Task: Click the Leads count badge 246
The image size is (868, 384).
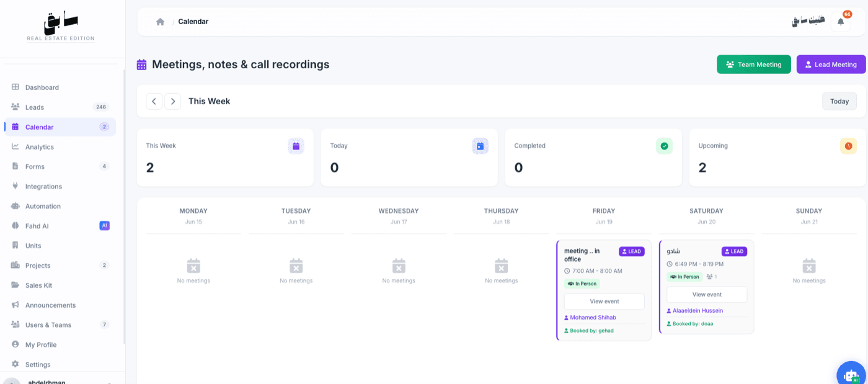Action: click(101, 107)
